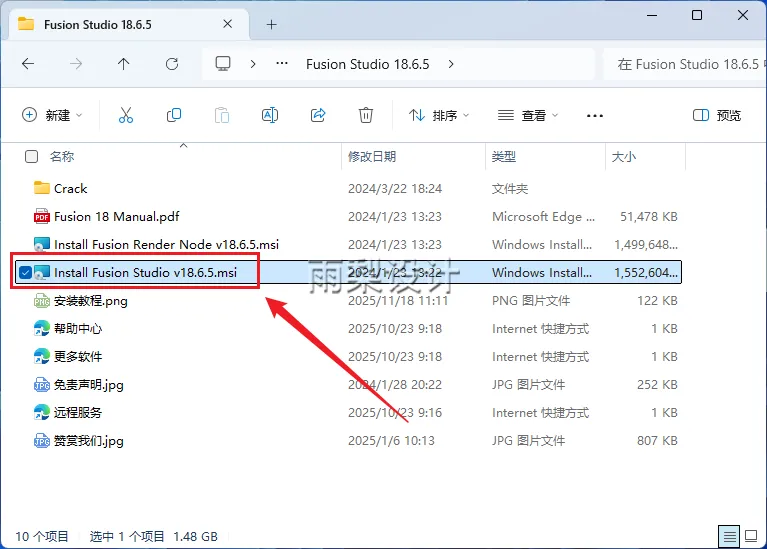Click the Share icon in toolbar
This screenshot has width=767, height=549.
(x=318, y=115)
